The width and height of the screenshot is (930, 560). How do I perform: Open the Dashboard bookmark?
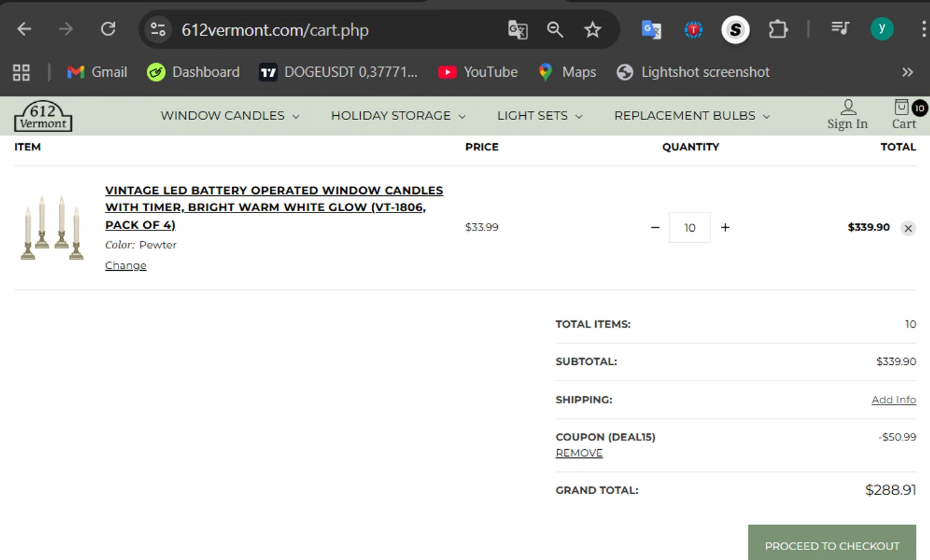pyautogui.click(x=193, y=72)
